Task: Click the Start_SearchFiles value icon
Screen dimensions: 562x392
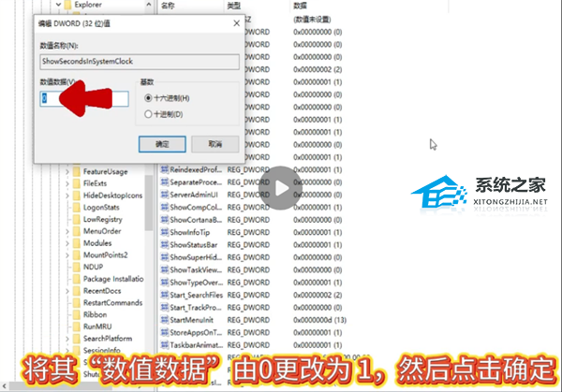Action: click(165, 295)
